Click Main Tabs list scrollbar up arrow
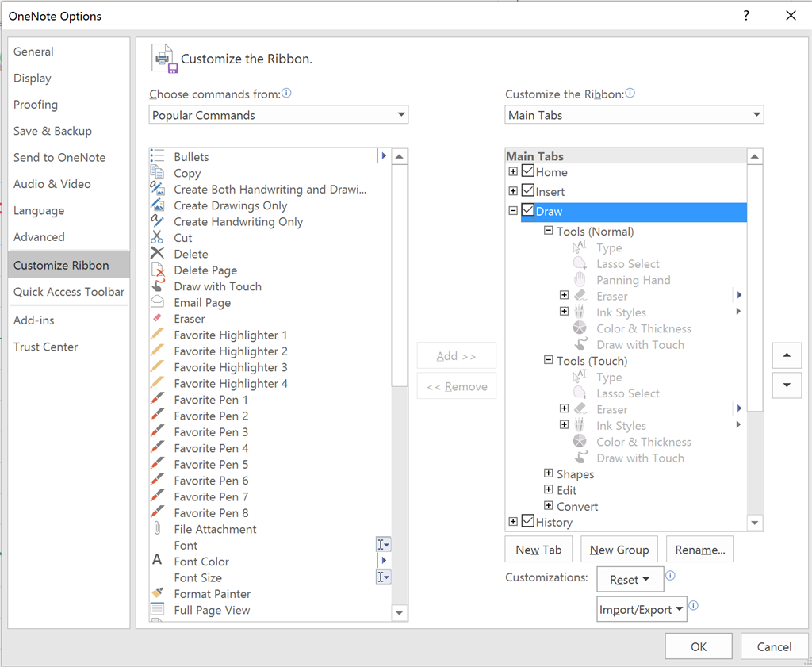 click(x=755, y=156)
